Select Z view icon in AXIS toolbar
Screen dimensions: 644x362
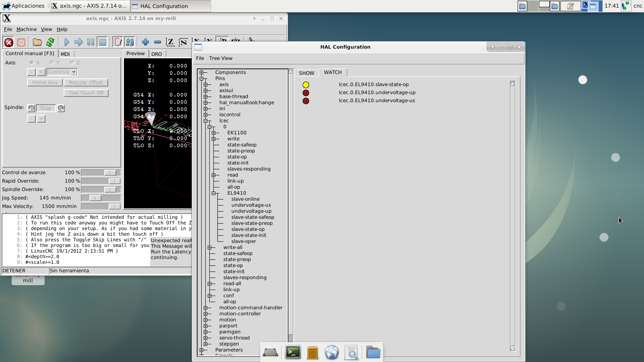click(170, 42)
